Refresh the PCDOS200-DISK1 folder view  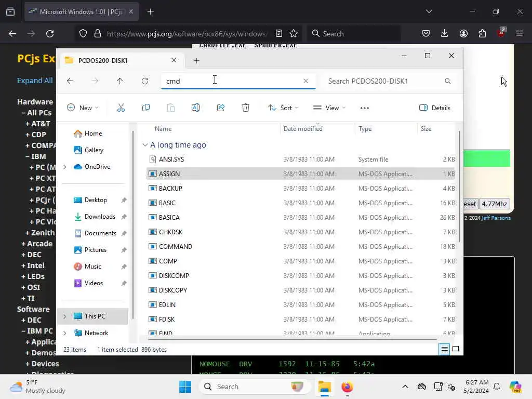tap(145, 81)
